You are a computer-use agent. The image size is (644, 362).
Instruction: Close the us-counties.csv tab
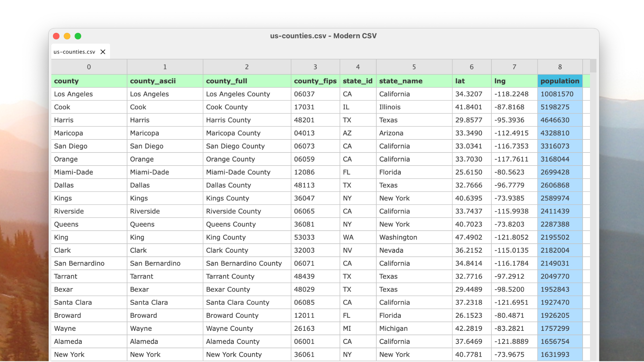[103, 52]
